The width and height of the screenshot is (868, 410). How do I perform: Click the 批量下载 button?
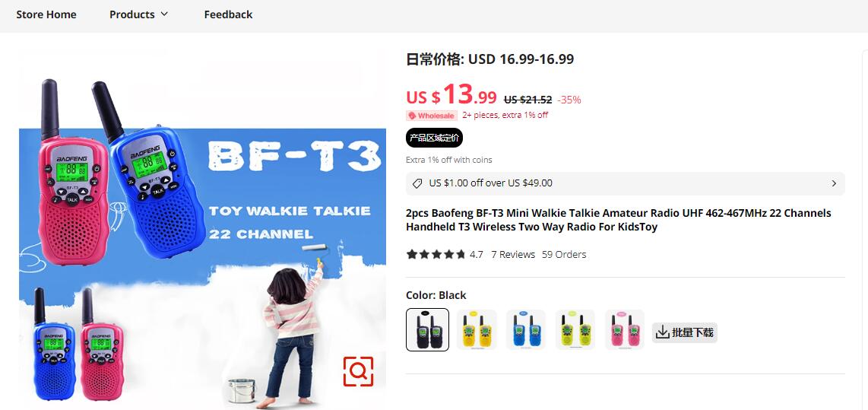point(685,332)
